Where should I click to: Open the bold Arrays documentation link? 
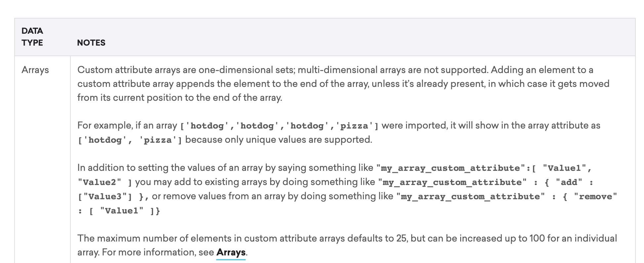[231, 252]
